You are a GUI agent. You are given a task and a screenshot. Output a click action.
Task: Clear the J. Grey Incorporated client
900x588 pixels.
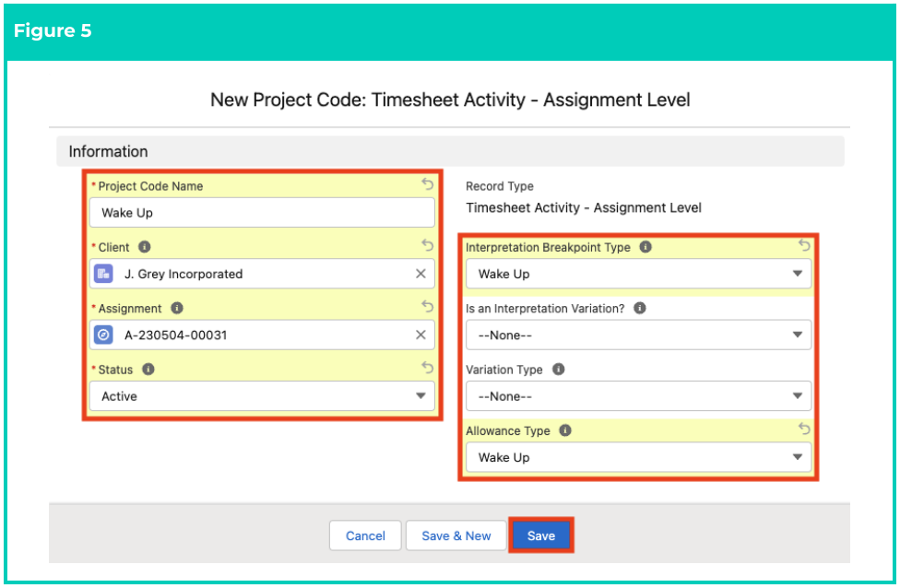click(x=420, y=274)
